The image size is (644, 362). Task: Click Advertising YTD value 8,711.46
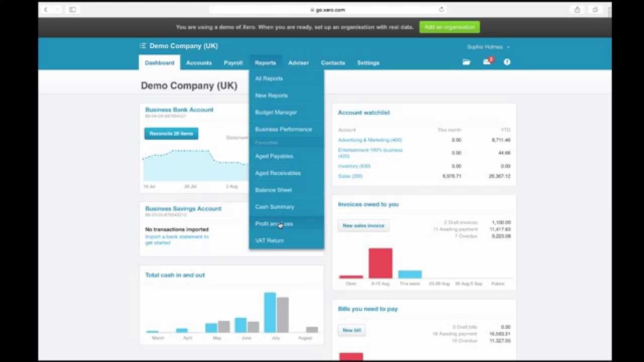501,140
